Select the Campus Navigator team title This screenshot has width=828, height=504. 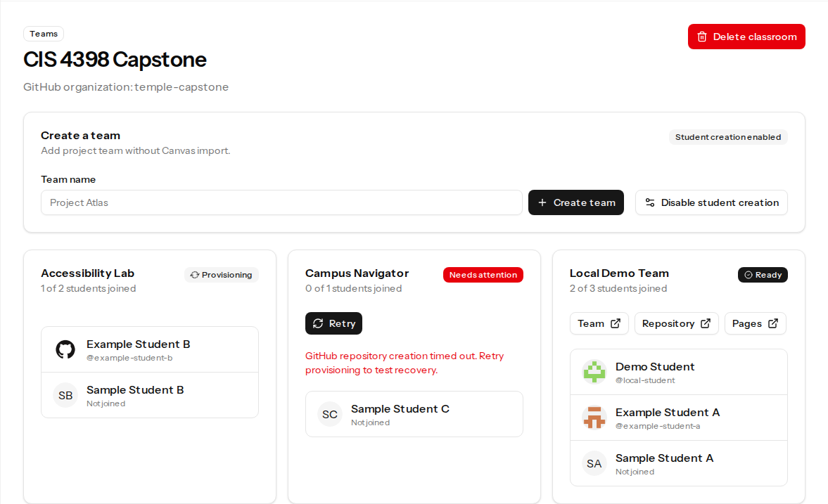tap(357, 273)
